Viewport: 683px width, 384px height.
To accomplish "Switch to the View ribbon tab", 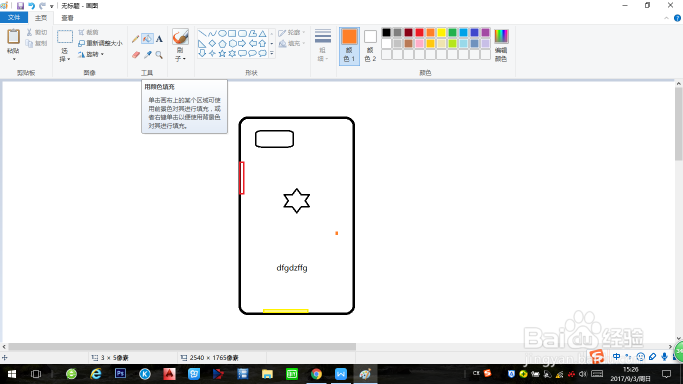I will pyautogui.click(x=67, y=18).
